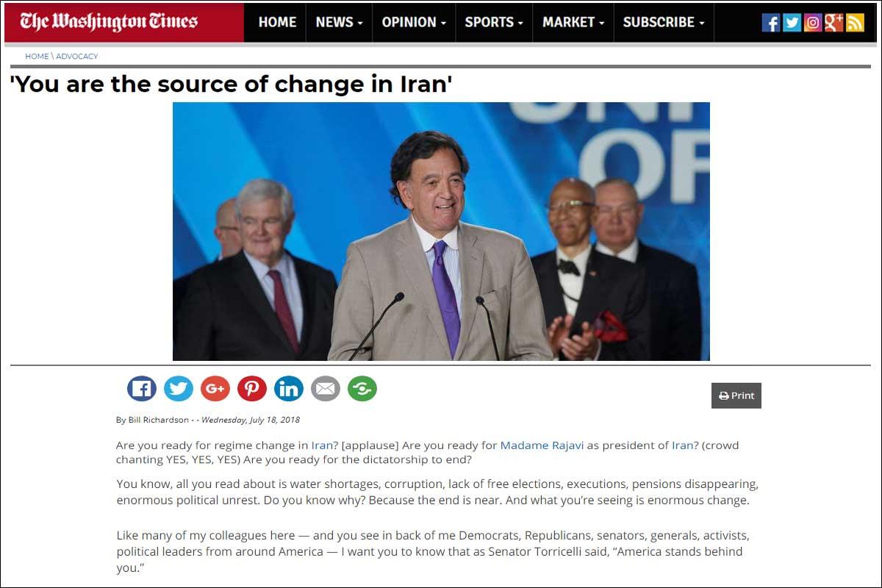Follow the Madame Rajavi link
The image size is (882, 588).
(542, 445)
